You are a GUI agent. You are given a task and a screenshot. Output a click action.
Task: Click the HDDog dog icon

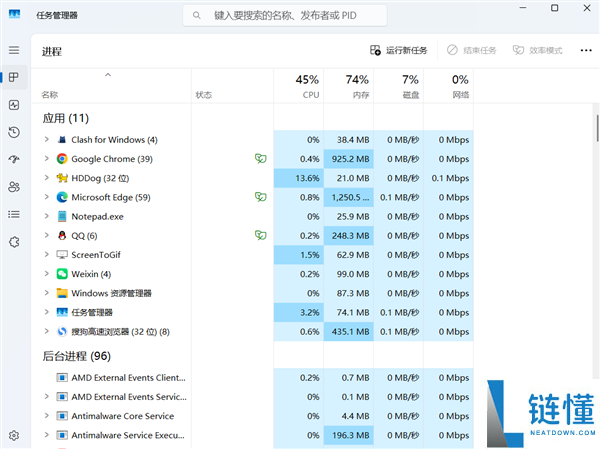point(62,178)
